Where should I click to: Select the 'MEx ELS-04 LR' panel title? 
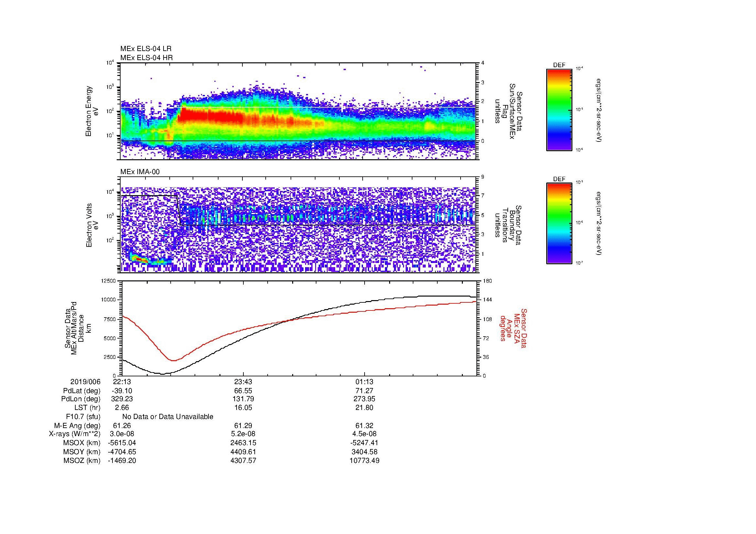146,49
